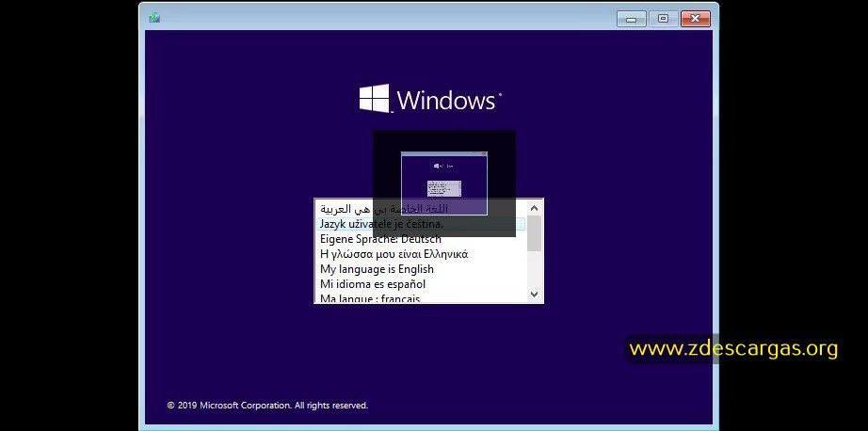Close the virtual machine window
Image resolution: width=868 pixels, height=431 pixels.
coord(696,19)
